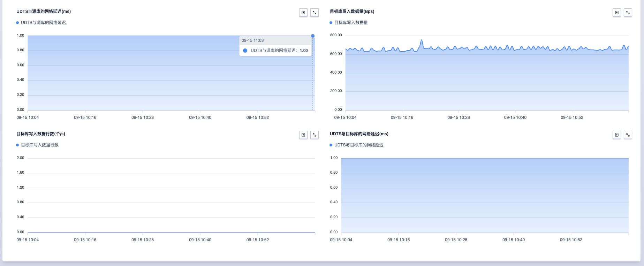Download the 目标库写入数据行数 chart data
This screenshot has width=644, height=266.
(x=303, y=135)
